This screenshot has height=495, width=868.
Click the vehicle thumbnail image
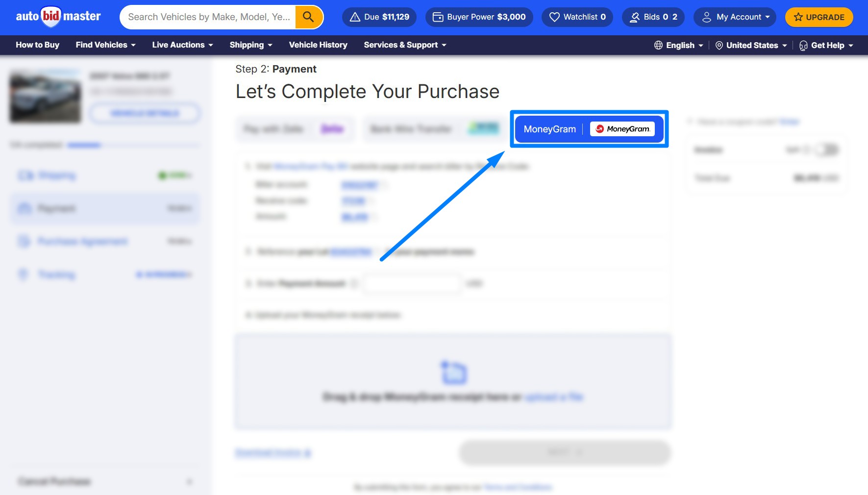tap(45, 97)
